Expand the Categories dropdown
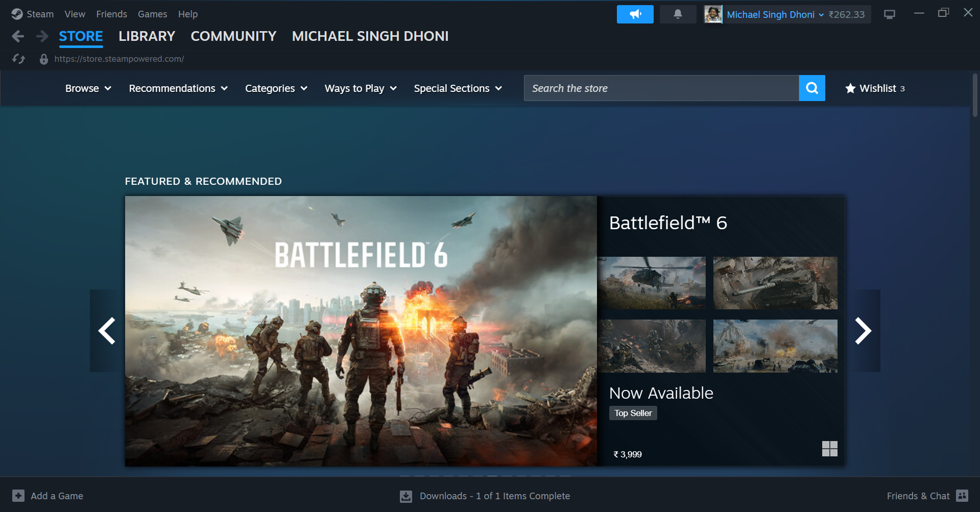This screenshot has height=512, width=980. click(x=276, y=88)
